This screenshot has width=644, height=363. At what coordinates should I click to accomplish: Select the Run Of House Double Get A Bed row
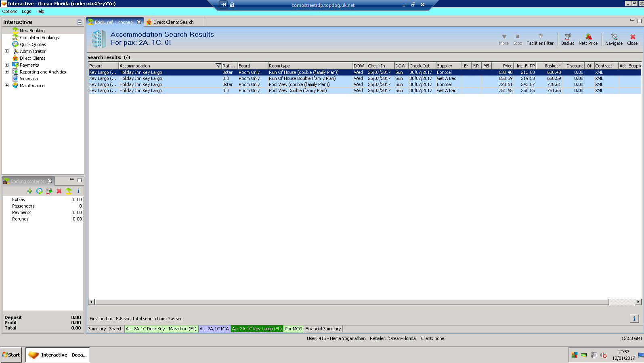point(365,78)
